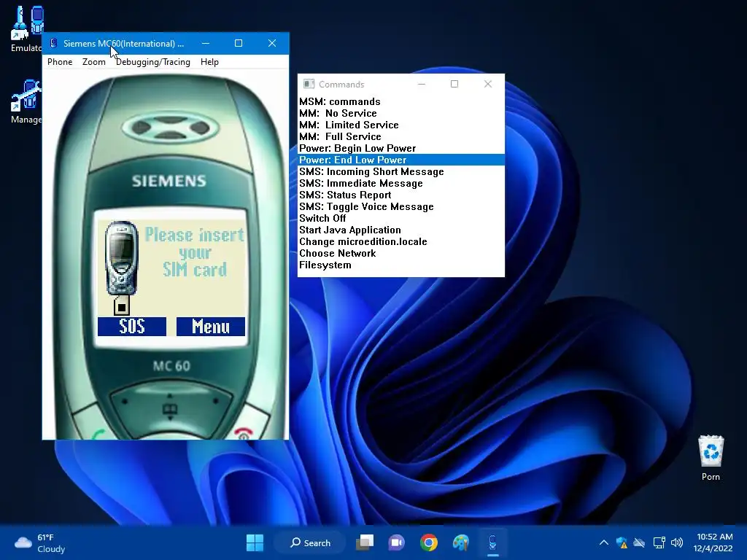Image resolution: width=747 pixels, height=560 pixels.
Task: Tap the SOS softkey on phone screen
Action: click(132, 327)
